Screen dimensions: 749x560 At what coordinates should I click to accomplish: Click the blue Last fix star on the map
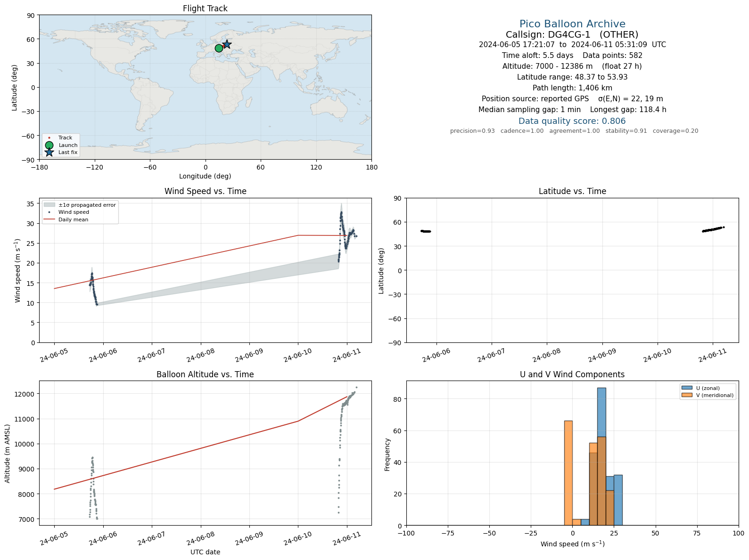coord(227,44)
